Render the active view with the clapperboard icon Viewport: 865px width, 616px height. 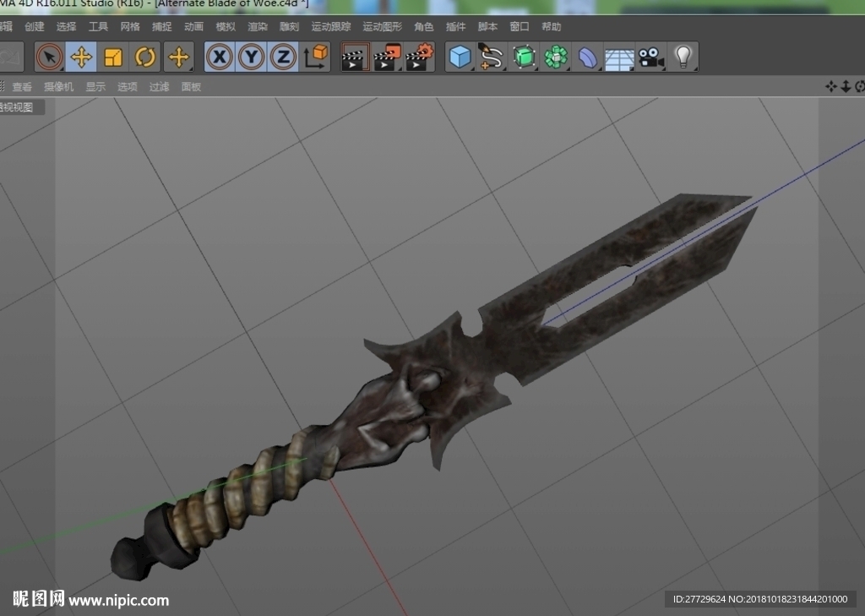click(x=355, y=57)
